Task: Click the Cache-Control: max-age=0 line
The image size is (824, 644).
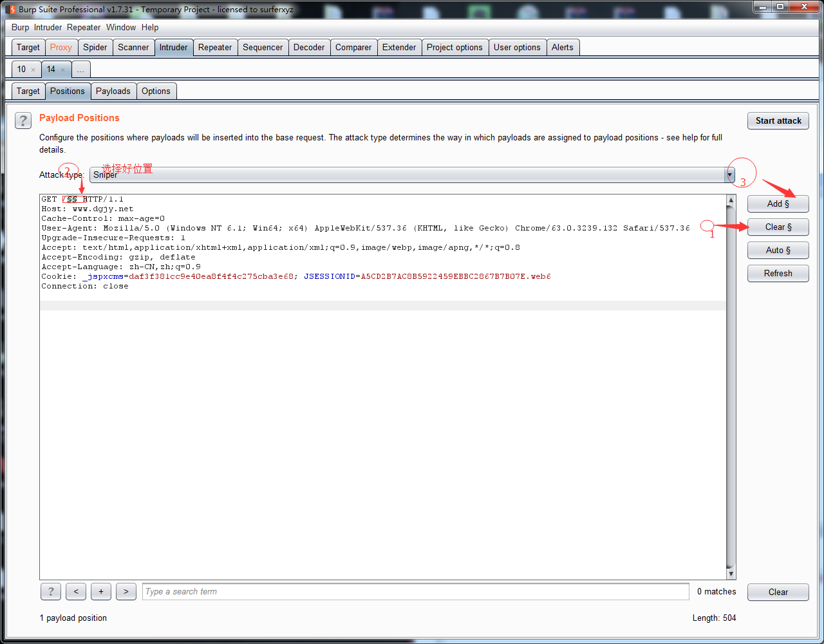Action: [x=103, y=218]
